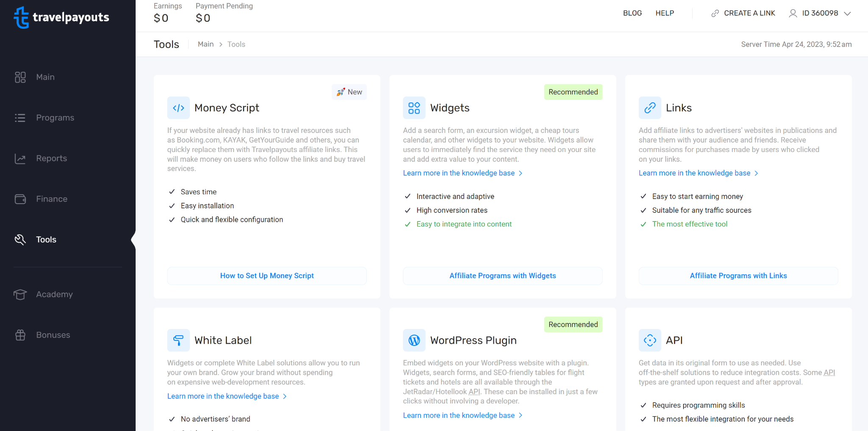The image size is (868, 431).
Task: Click the Bonuses gift icon in sidebar
Action: (x=20, y=335)
